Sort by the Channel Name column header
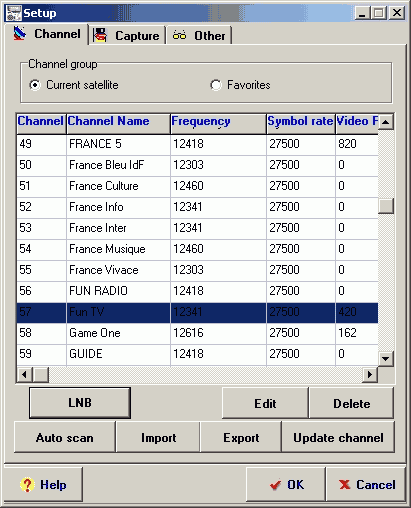 point(118,124)
